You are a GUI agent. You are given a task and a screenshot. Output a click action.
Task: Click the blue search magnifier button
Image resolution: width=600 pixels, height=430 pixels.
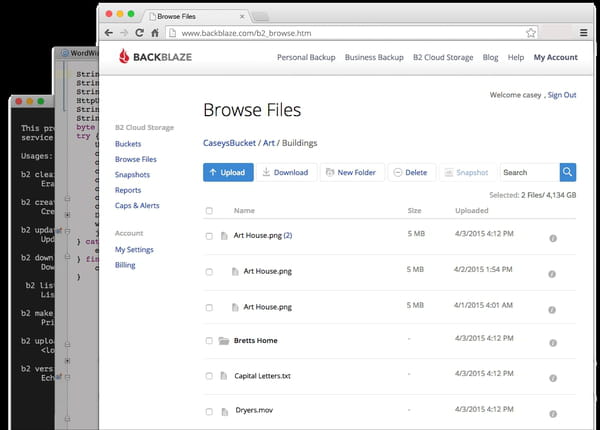click(568, 172)
